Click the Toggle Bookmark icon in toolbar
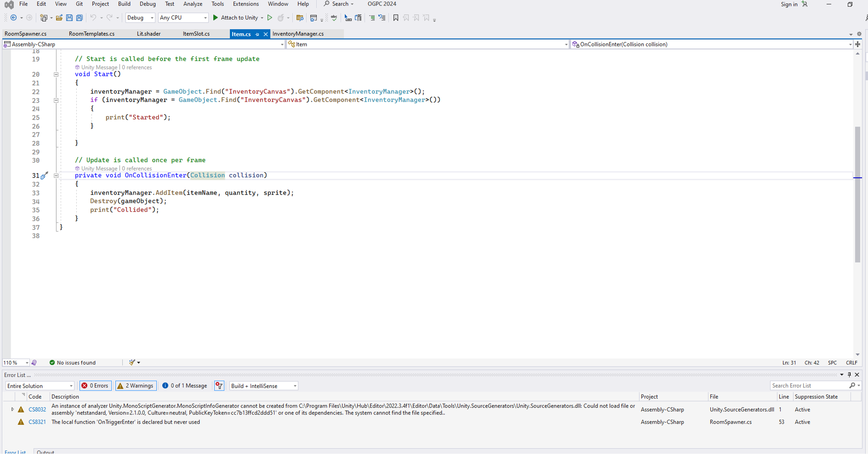 click(x=396, y=18)
